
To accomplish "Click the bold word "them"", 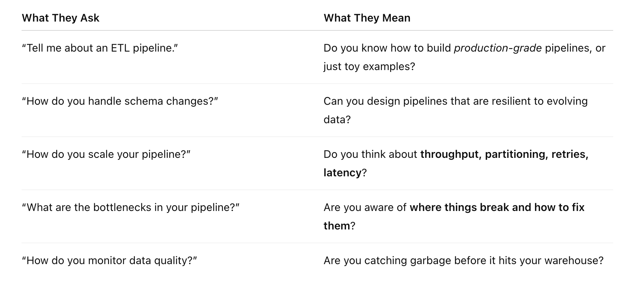I will coord(337,226).
